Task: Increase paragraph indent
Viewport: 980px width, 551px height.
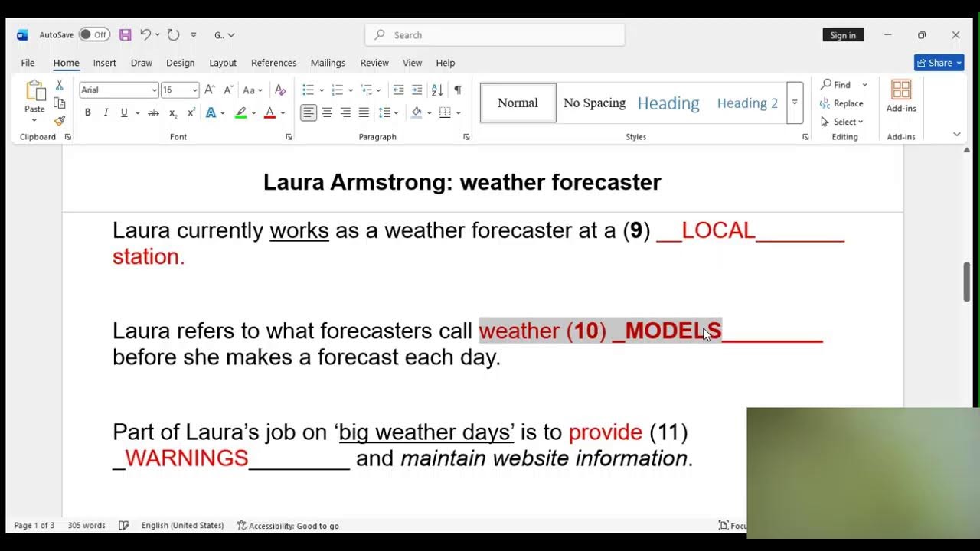Action: pyautogui.click(x=416, y=90)
